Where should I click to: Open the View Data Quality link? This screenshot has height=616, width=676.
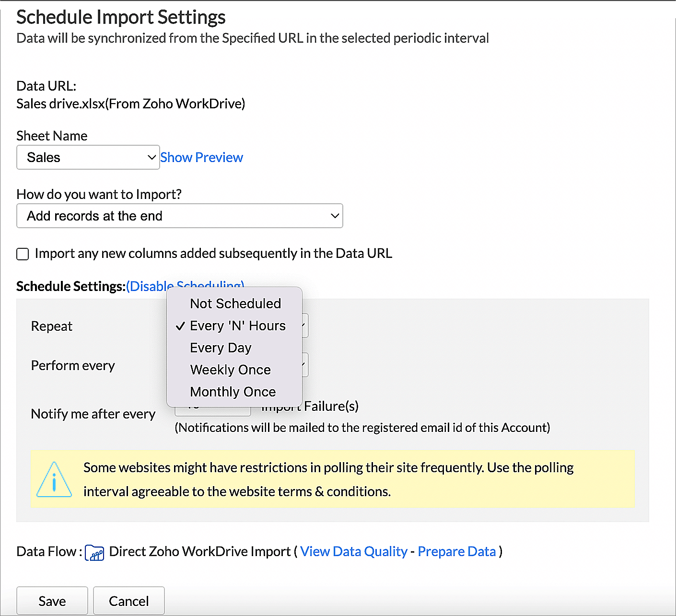353,551
